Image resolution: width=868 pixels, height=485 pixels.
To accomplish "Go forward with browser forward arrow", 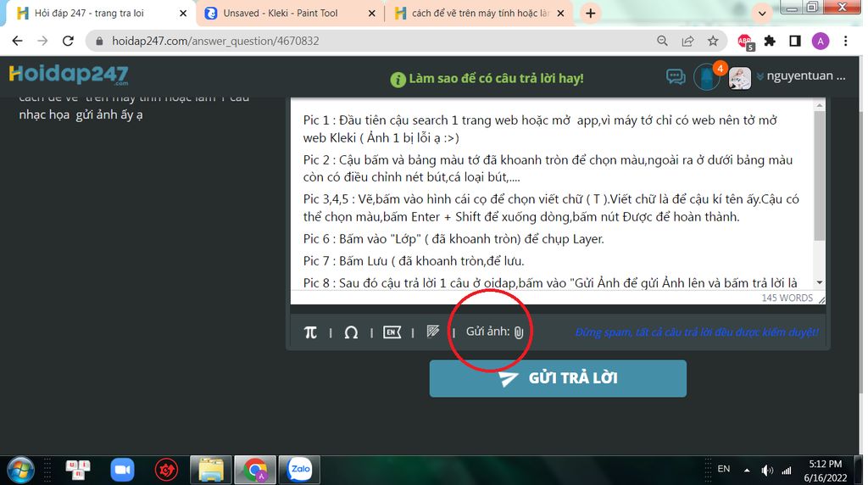I will coord(42,41).
